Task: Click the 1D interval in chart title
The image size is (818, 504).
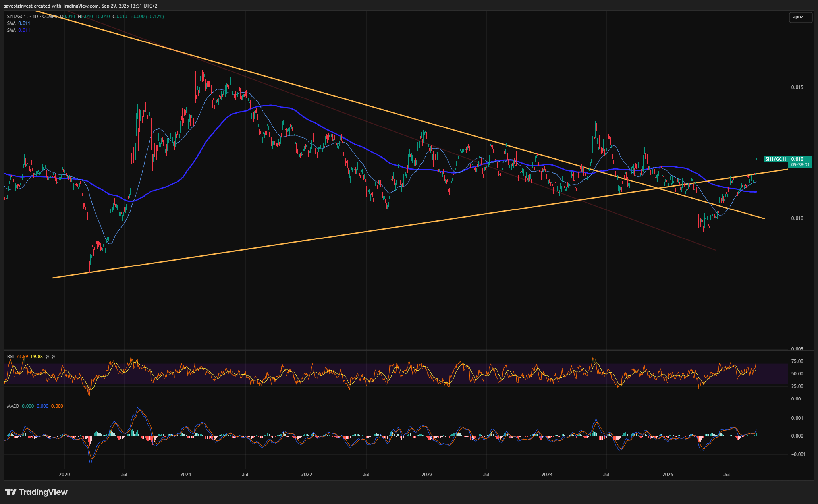Action: point(35,17)
